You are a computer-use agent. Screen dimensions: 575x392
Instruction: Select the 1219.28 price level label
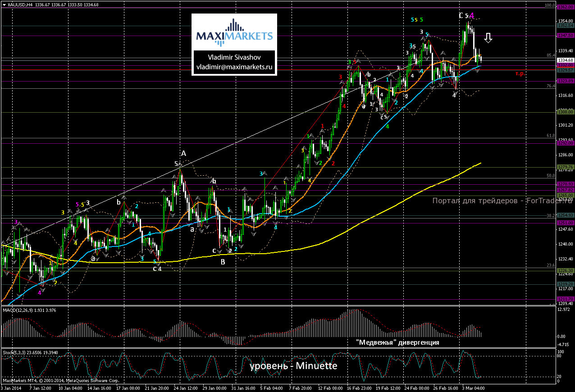[565, 284]
